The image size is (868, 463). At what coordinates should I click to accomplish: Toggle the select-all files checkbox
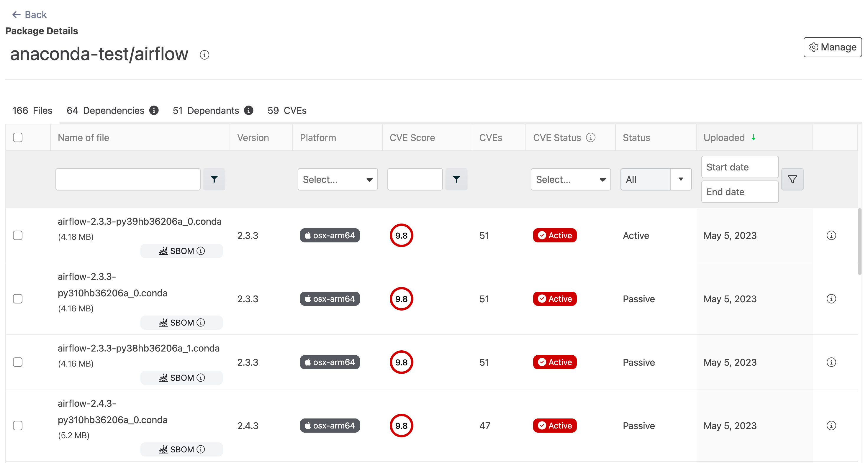[18, 137]
